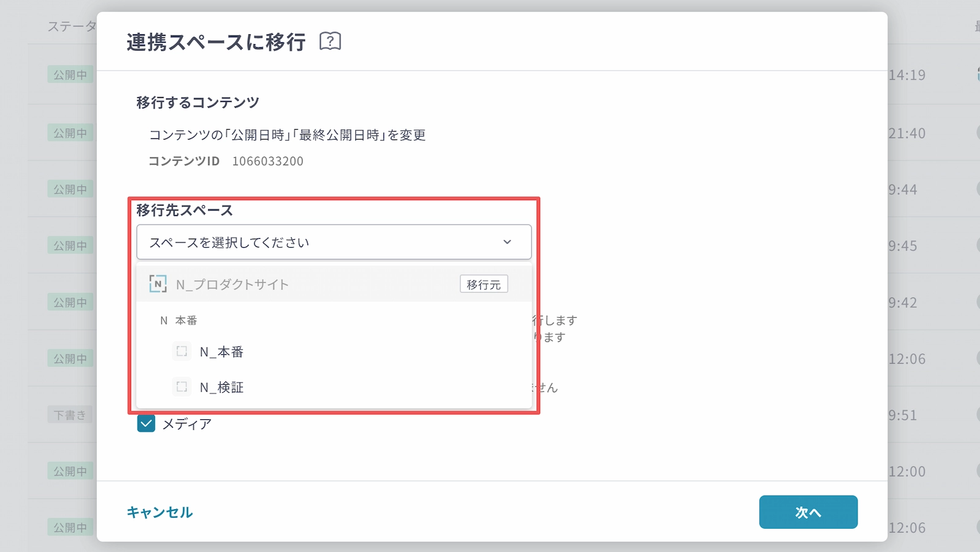Click the 21:40 timestamp in the background list

907,133
